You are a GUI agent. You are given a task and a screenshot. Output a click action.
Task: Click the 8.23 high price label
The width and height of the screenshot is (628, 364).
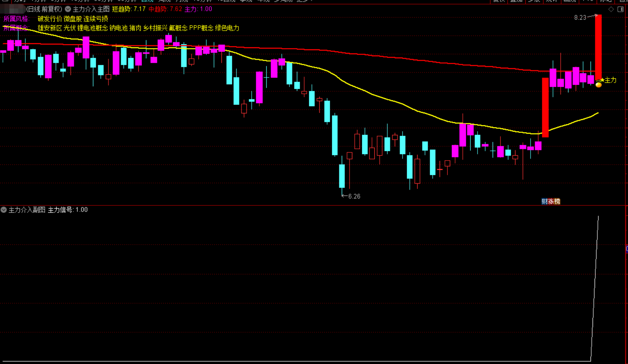tap(580, 18)
